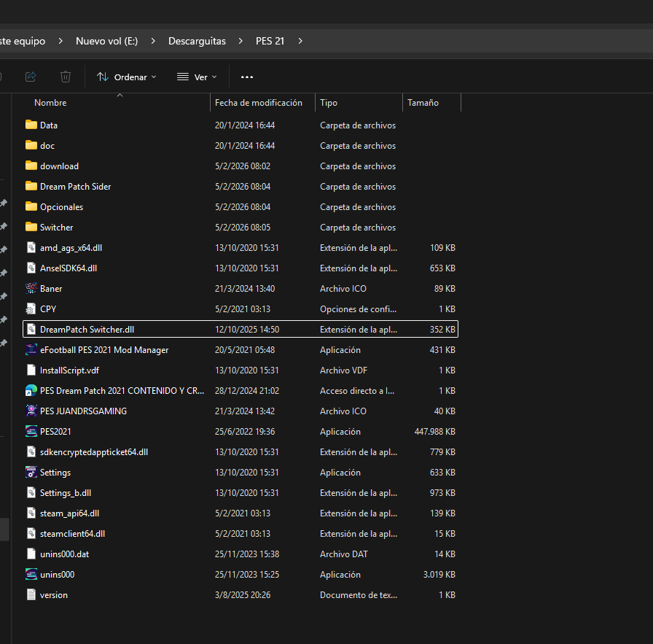Open the Ver view dropdown
The width and height of the screenshot is (653, 644).
(197, 77)
